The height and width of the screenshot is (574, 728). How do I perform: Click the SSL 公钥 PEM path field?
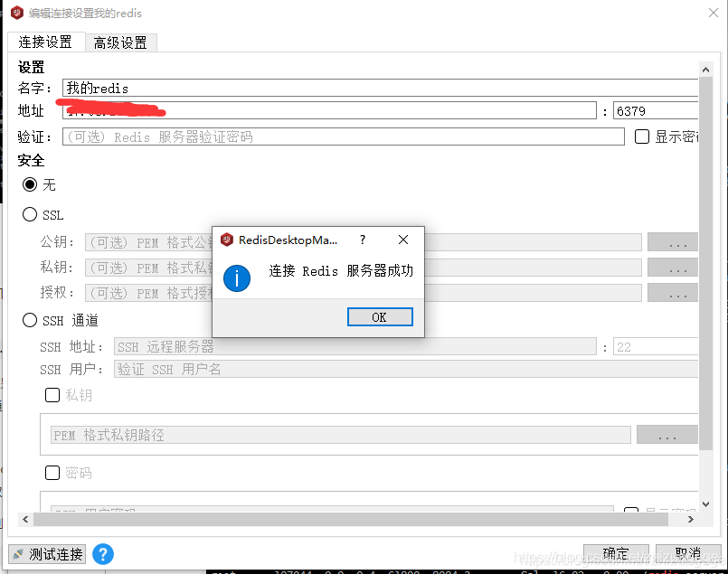click(363, 241)
